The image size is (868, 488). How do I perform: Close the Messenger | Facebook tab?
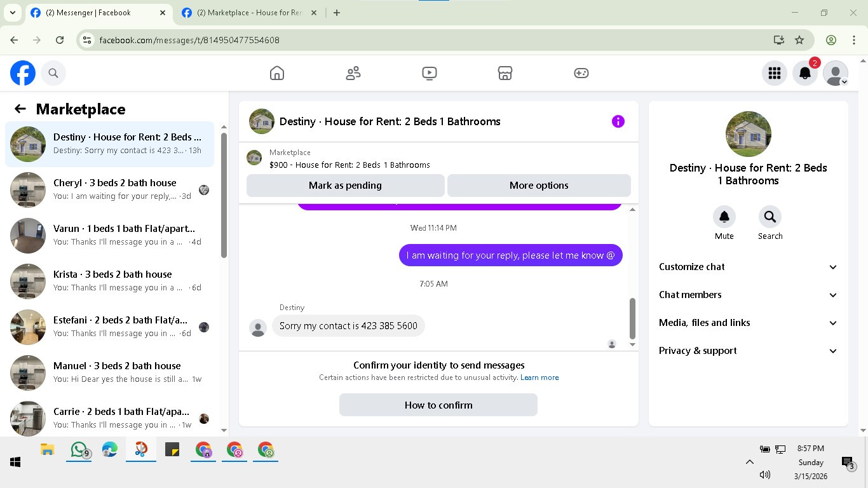(163, 13)
